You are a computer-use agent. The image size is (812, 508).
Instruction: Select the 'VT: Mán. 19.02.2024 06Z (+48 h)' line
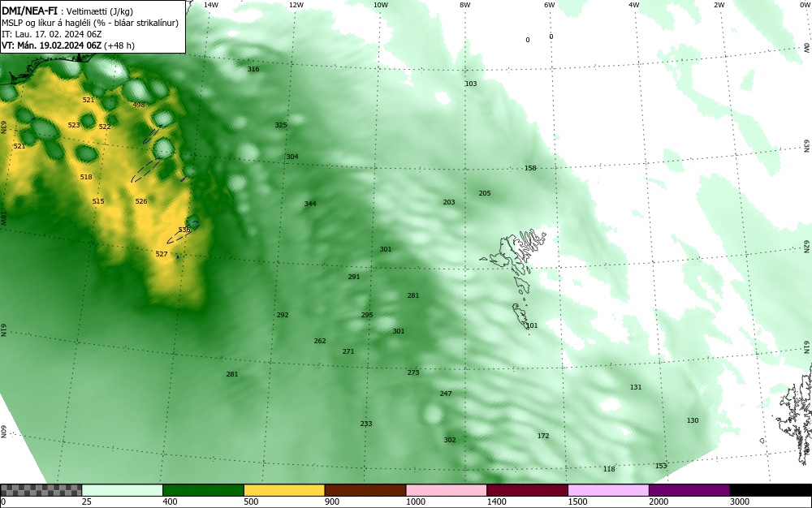coord(68,45)
